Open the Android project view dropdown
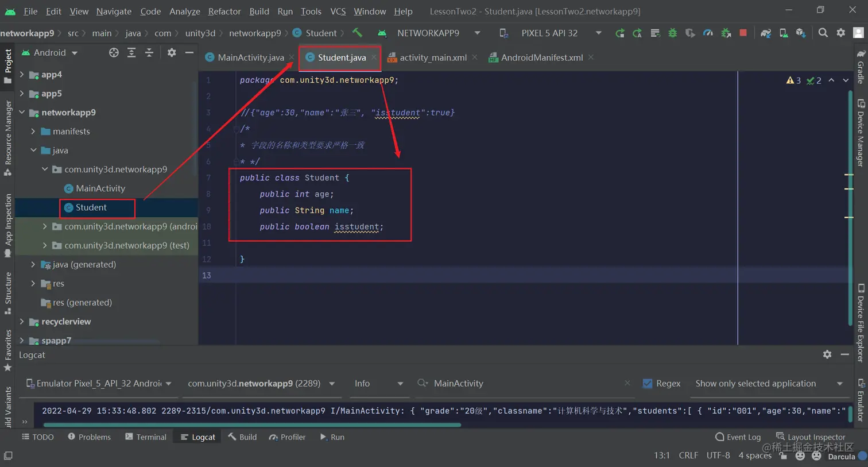This screenshot has height=467, width=868. pyautogui.click(x=50, y=52)
